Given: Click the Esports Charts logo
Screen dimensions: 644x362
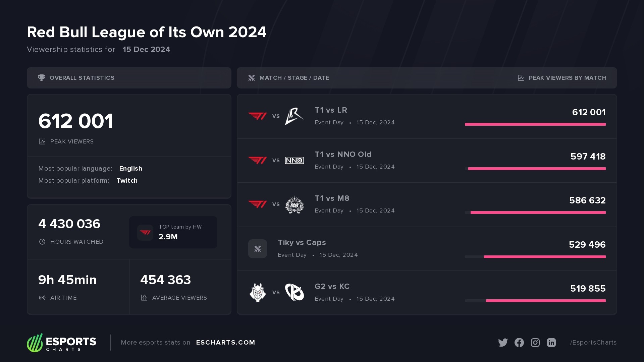Looking at the screenshot, I should point(62,343).
